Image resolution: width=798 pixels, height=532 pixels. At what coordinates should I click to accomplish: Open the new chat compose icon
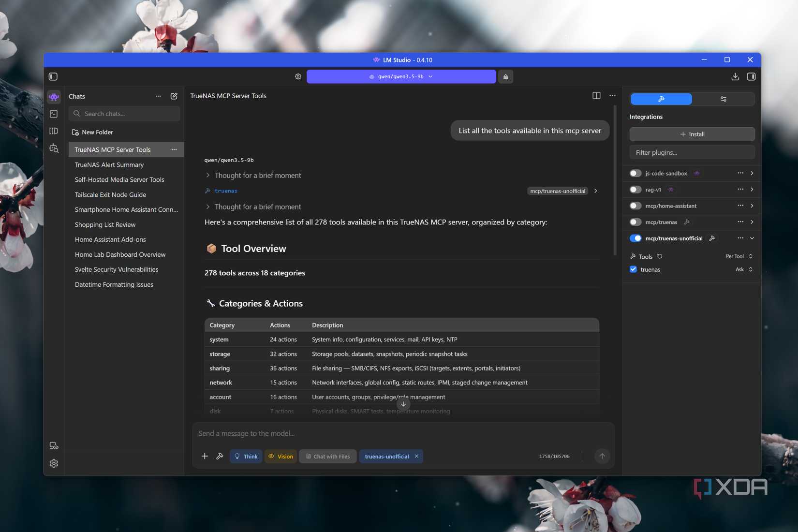(174, 96)
